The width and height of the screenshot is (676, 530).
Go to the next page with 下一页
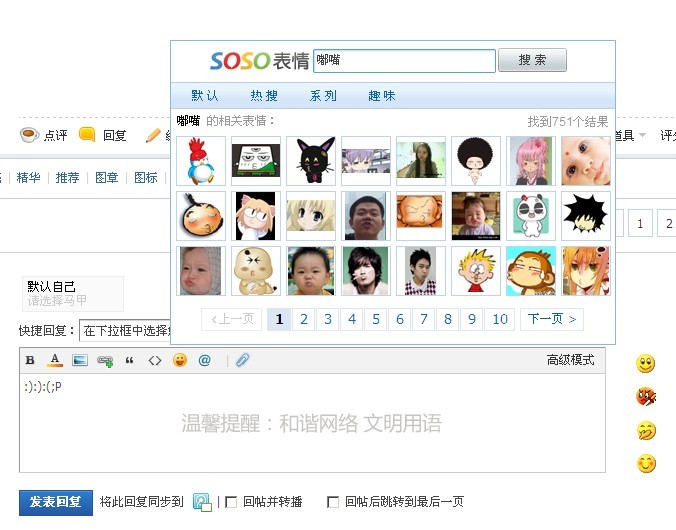tap(552, 319)
